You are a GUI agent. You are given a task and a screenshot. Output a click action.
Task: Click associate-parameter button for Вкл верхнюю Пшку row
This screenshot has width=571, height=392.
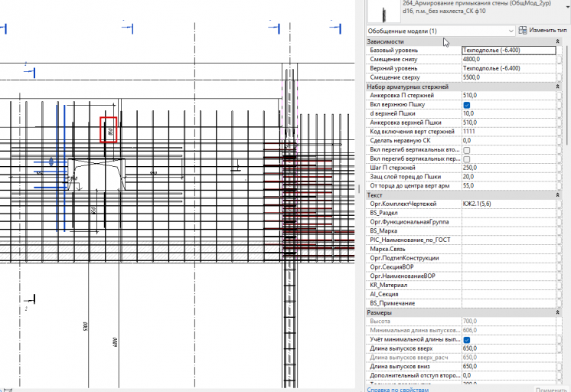[x=559, y=105]
